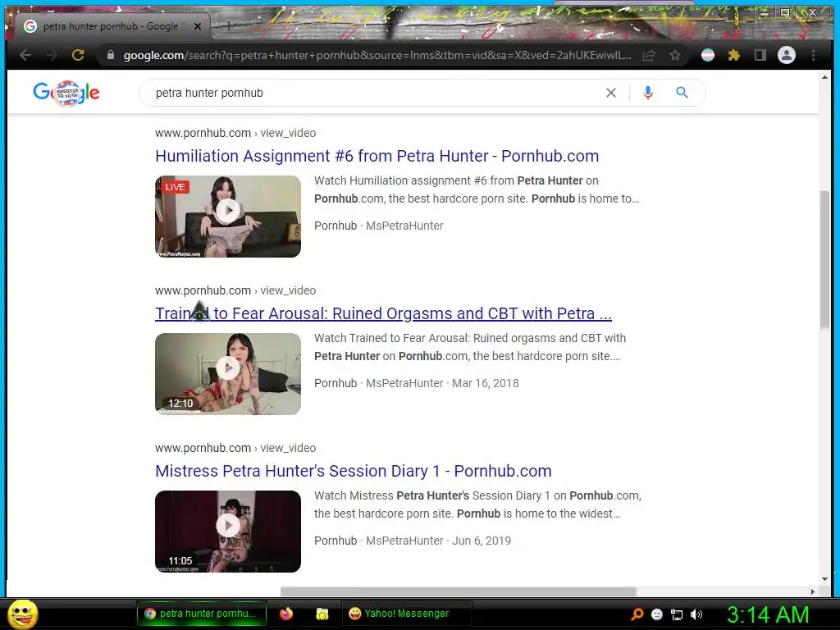
Task: Open Chrome's three-dot menu
Action: [x=813, y=55]
